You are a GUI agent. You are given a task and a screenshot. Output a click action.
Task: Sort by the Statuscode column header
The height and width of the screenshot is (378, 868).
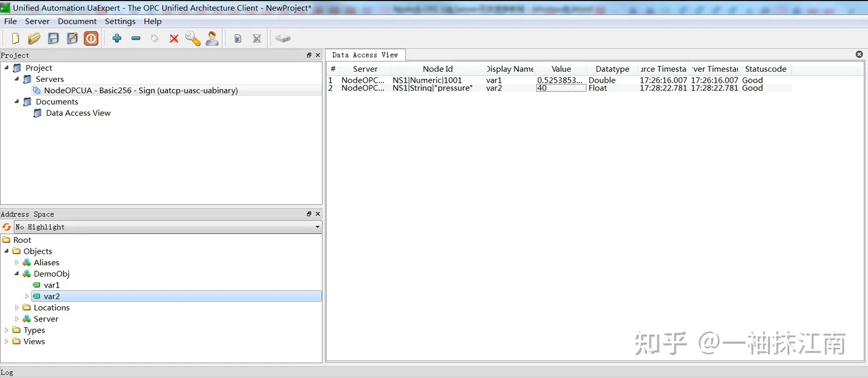(x=766, y=69)
